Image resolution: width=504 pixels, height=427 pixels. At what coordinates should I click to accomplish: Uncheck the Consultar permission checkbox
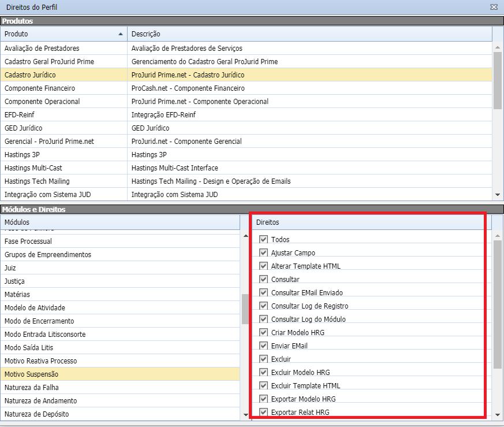tap(263, 279)
